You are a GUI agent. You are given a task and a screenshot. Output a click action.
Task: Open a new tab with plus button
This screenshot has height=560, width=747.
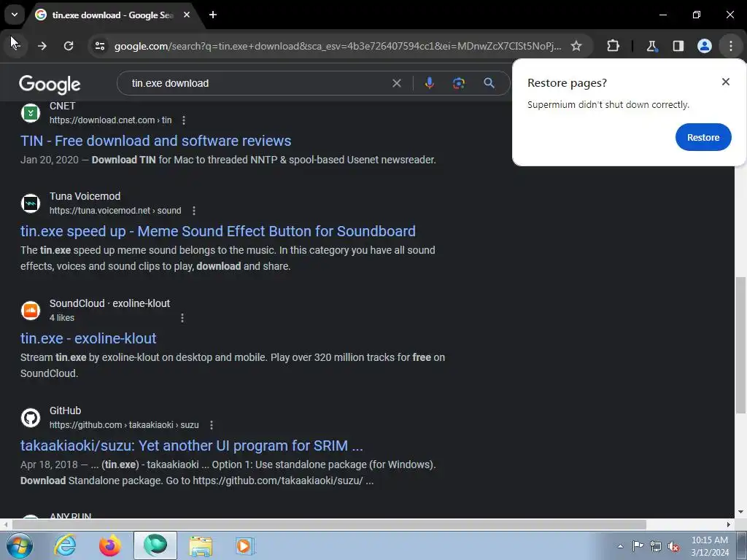point(213,15)
